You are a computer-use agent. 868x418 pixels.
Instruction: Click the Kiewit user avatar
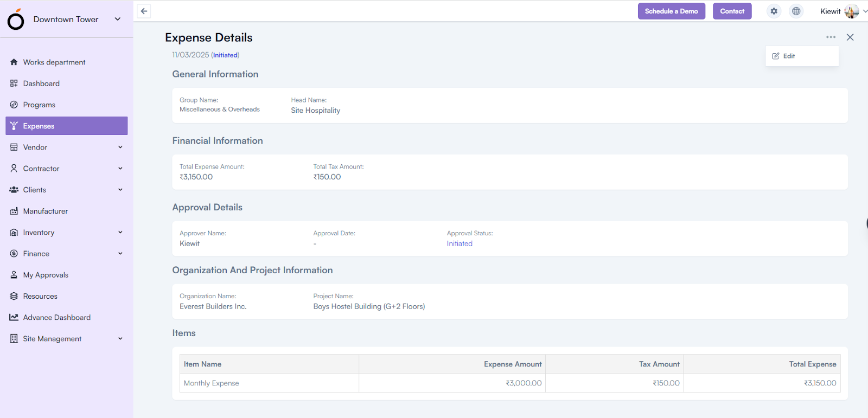(x=852, y=11)
